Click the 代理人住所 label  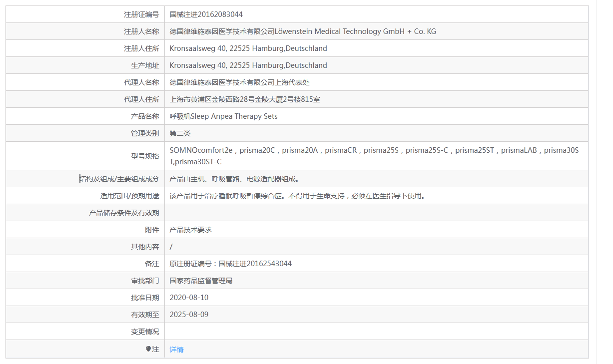(x=141, y=99)
